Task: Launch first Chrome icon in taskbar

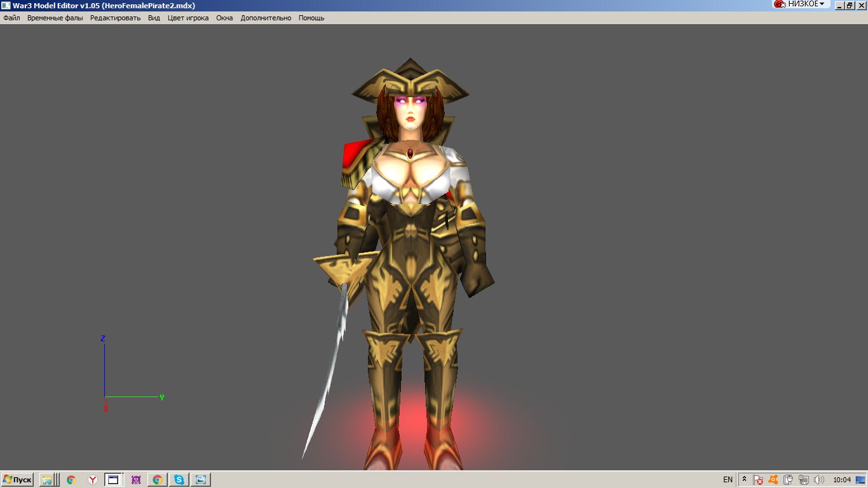Action: coord(71,480)
